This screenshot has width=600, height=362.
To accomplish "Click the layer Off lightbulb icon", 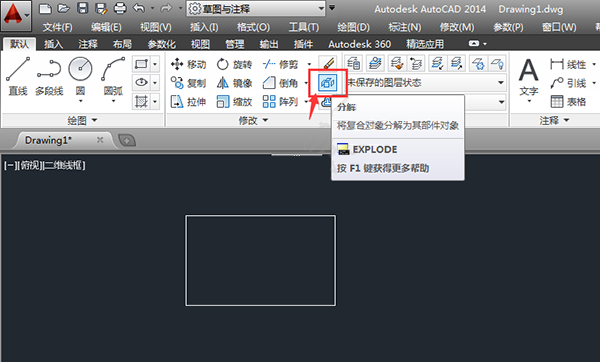I will pyautogui.click(x=497, y=64).
